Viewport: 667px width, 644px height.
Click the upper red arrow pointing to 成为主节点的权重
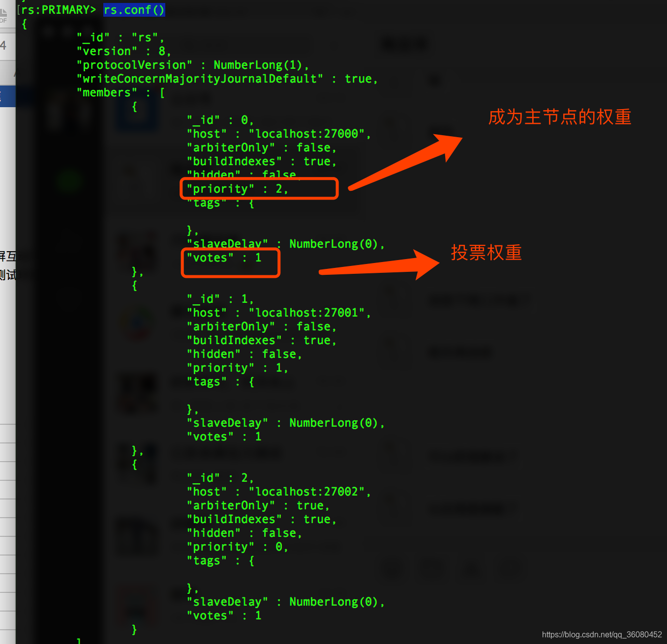(x=405, y=162)
